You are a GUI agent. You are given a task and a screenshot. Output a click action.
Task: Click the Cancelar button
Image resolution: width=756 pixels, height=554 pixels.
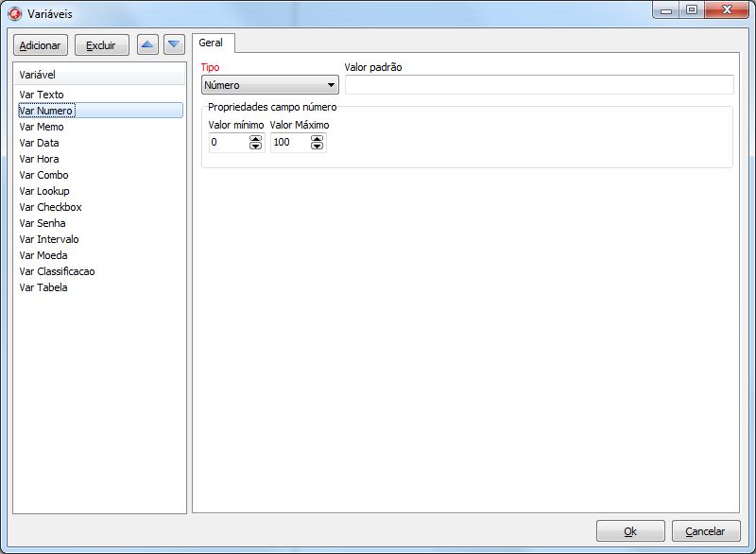point(705,531)
